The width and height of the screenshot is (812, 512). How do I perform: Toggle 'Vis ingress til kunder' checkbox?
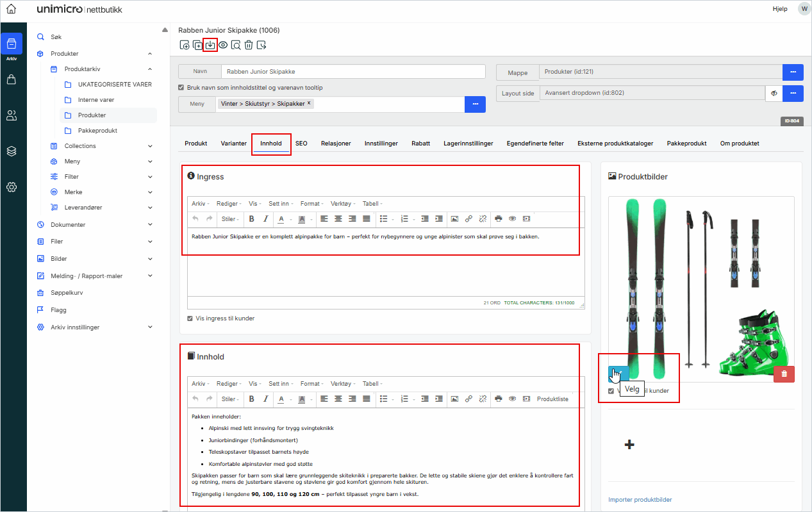pos(190,318)
